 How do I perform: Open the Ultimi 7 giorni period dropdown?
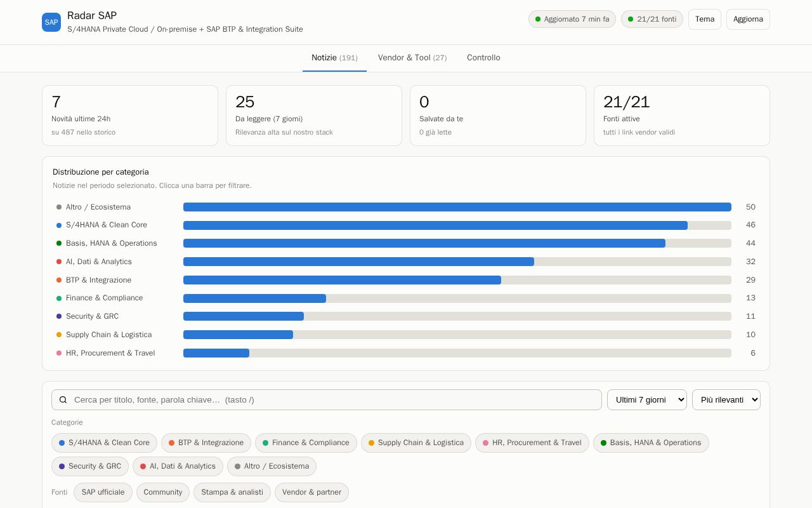click(647, 400)
